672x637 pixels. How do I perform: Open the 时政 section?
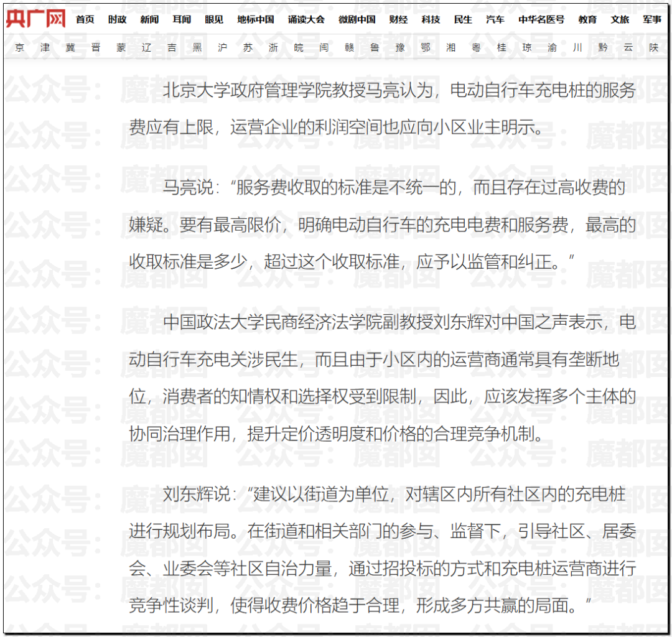(117, 19)
